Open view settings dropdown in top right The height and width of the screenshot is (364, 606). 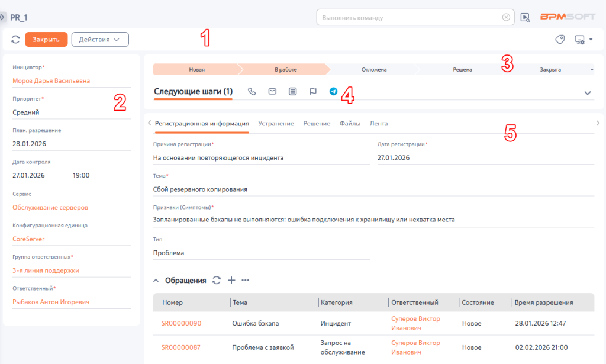point(583,40)
